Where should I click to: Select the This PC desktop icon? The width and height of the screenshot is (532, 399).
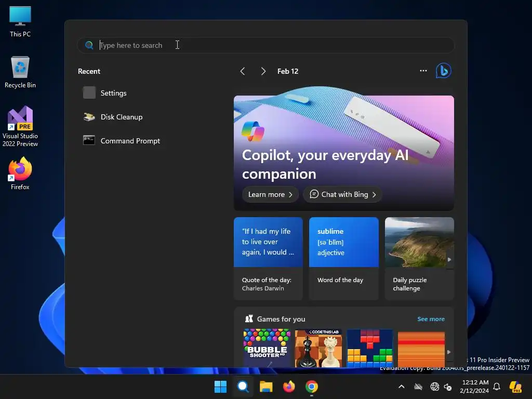point(20,22)
